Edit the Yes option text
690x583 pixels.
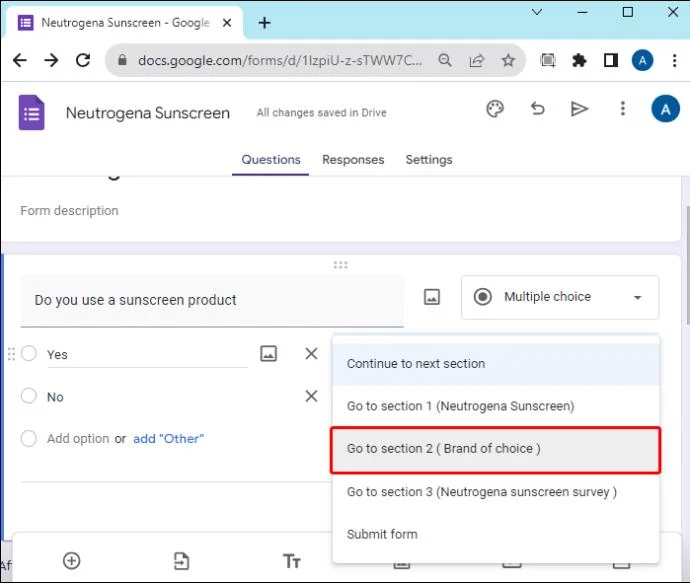[147, 355]
